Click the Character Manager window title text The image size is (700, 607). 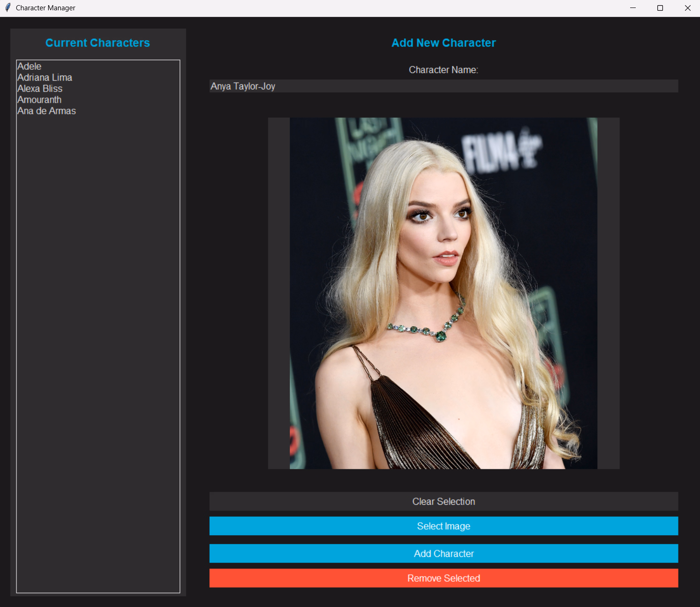pyautogui.click(x=45, y=8)
